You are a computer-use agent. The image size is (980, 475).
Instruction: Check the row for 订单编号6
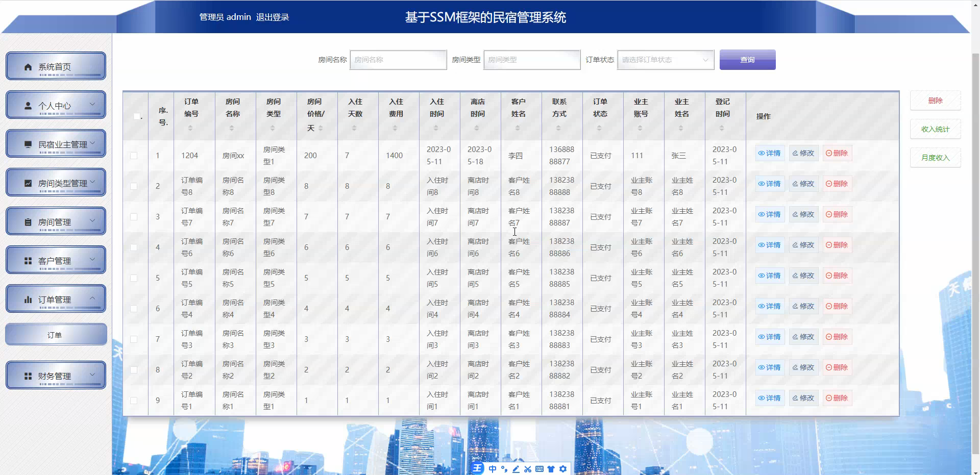point(134,247)
